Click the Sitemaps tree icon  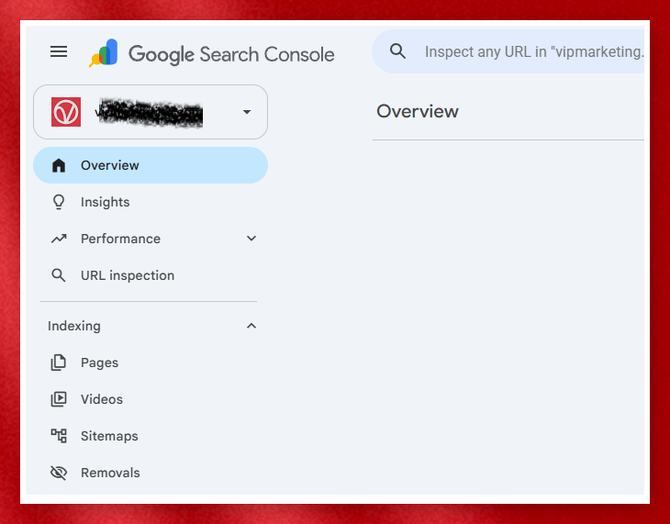59,436
